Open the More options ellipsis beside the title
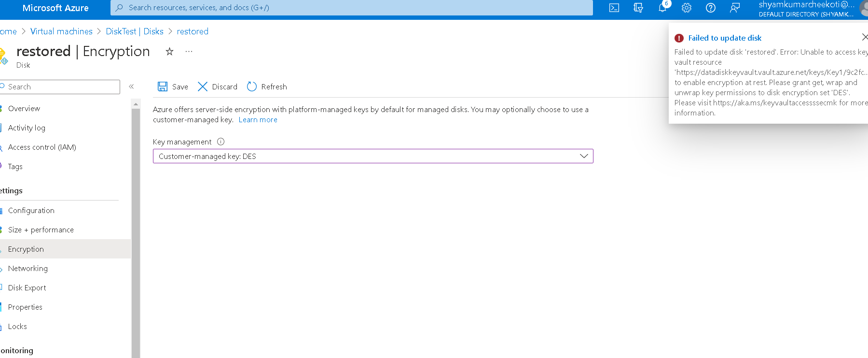 (189, 51)
